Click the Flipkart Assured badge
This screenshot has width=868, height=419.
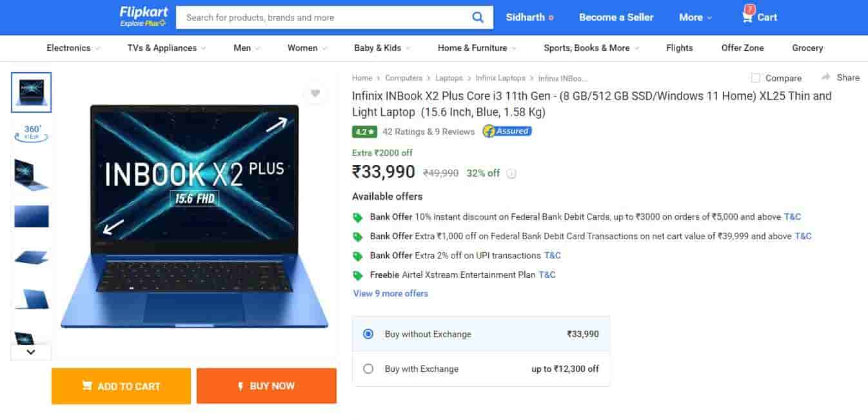(507, 132)
